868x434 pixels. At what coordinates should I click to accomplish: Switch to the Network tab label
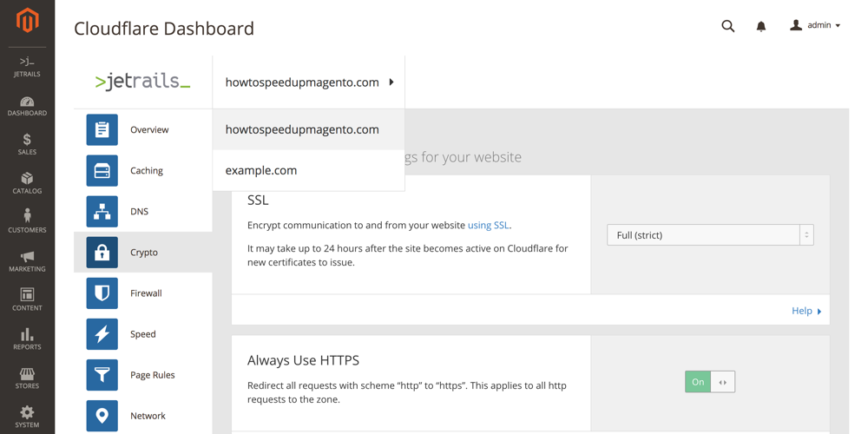pos(148,417)
